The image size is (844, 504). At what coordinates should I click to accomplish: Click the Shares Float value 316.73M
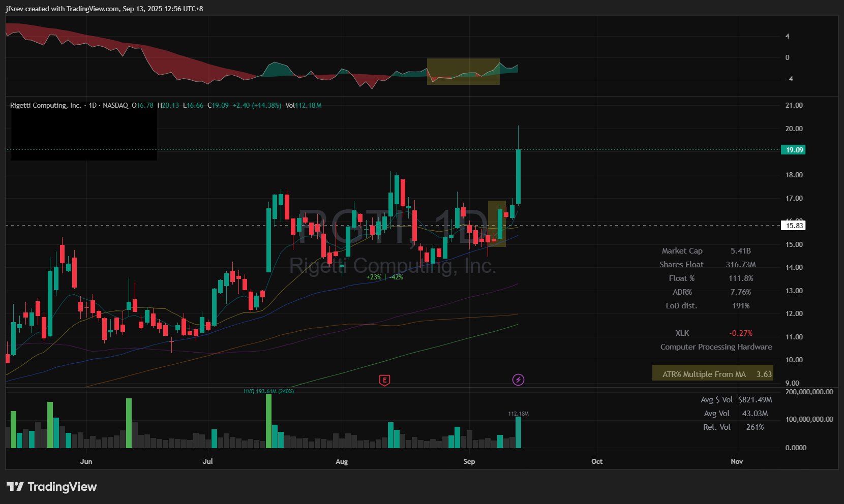coord(741,265)
